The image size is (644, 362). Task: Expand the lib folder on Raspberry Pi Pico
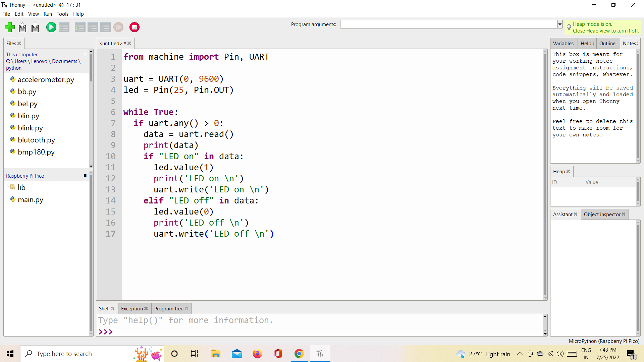tap(7, 186)
